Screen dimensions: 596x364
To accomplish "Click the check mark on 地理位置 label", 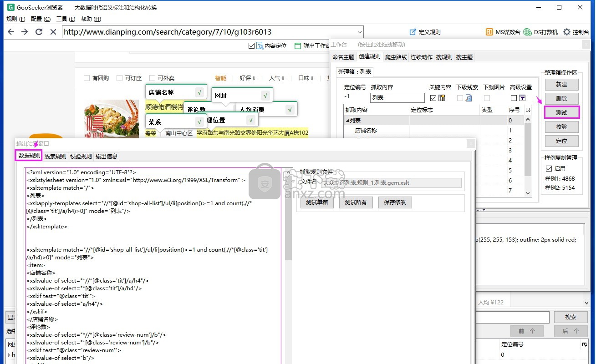I will (x=250, y=120).
